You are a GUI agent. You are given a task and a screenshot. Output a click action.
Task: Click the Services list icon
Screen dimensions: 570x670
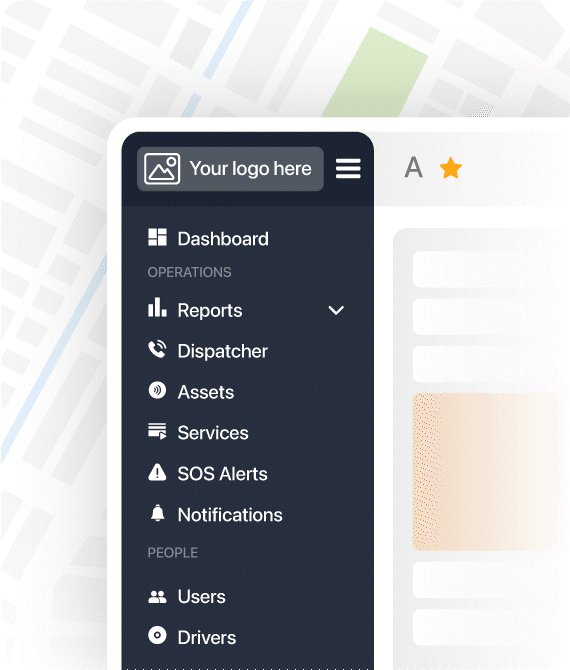pos(157,431)
